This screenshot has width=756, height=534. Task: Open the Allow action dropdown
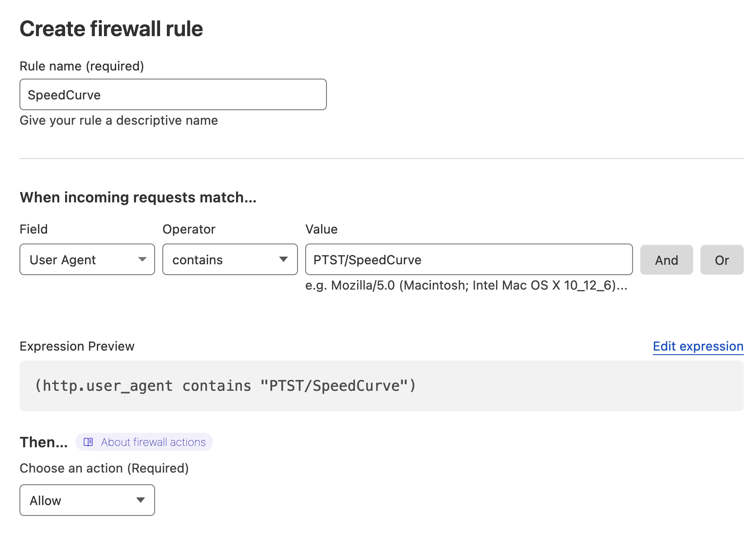click(87, 500)
